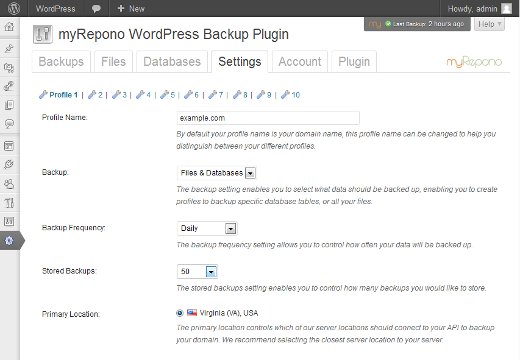This screenshot has height=360, width=520.
Task: Switch to the Backups tab
Action: point(61,62)
